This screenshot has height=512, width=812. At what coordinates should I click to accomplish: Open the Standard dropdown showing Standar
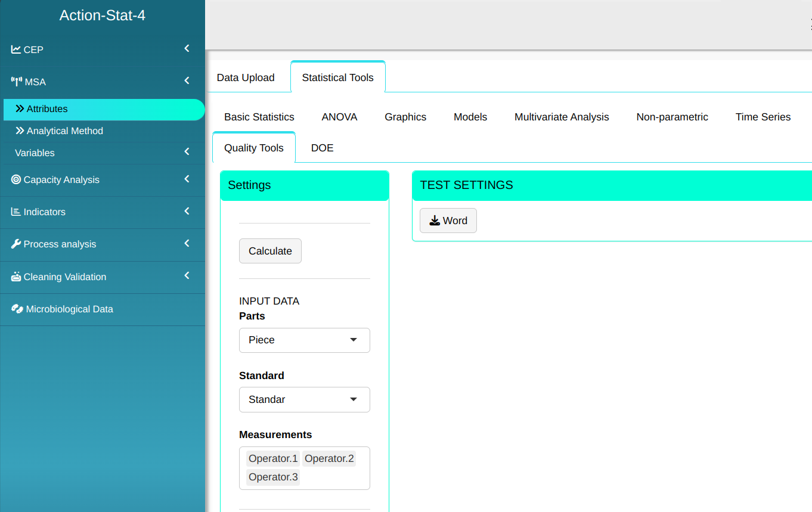(304, 399)
